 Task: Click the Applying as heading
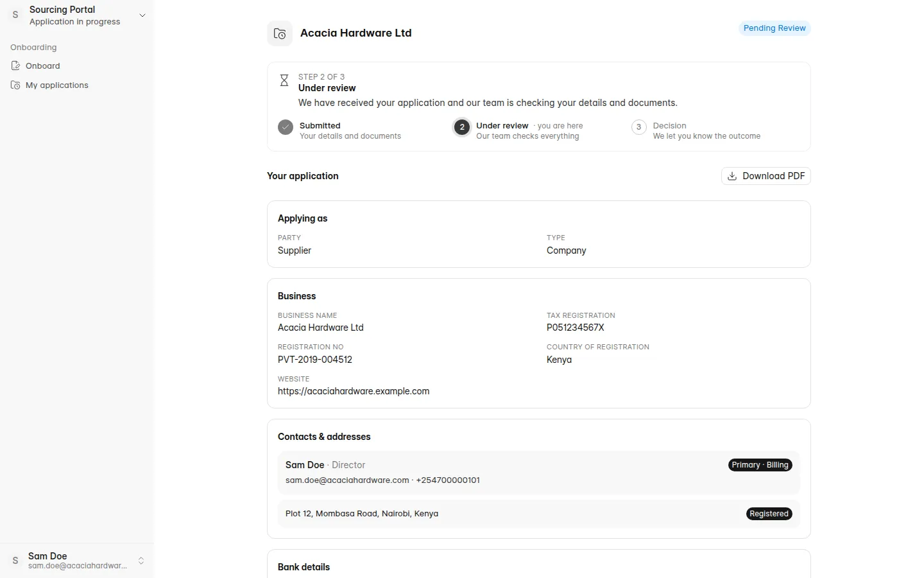click(x=302, y=218)
